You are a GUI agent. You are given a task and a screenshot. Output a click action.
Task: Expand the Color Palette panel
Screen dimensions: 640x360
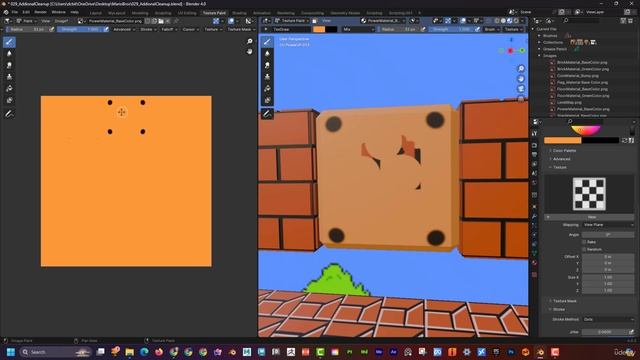point(564,151)
